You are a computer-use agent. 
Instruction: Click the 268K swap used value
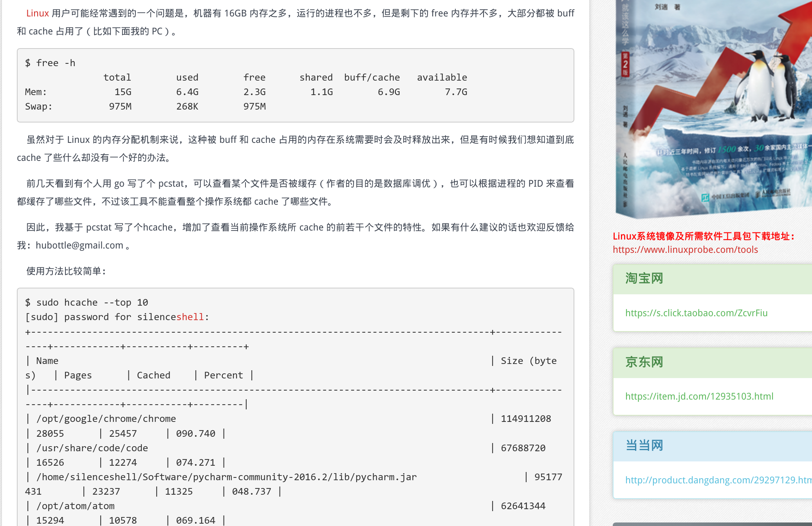pyautogui.click(x=187, y=106)
